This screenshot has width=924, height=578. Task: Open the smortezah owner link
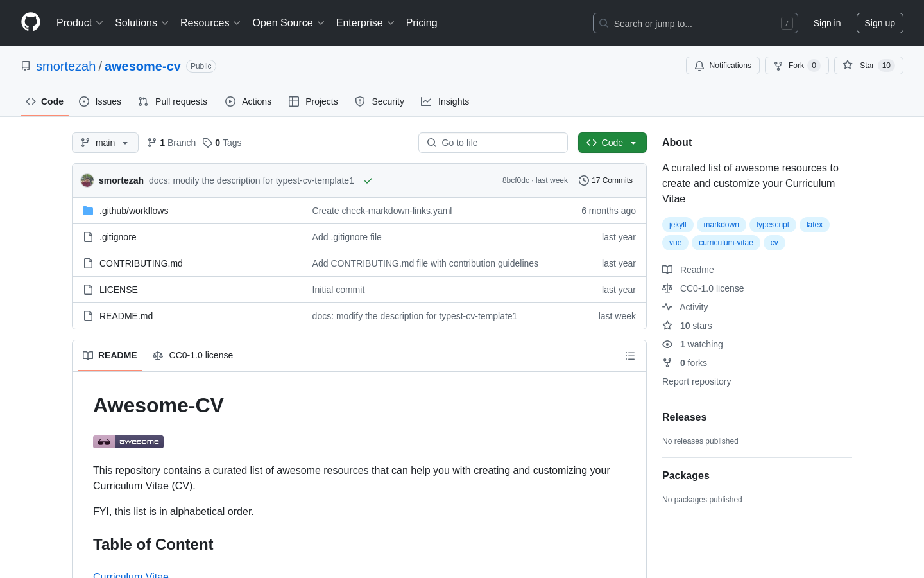[65, 66]
